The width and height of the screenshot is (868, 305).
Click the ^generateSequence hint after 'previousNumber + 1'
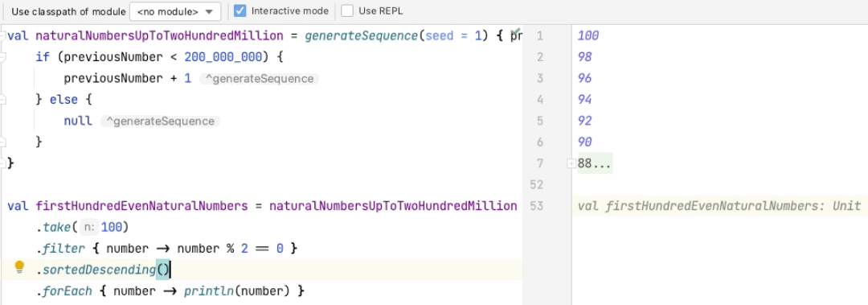pos(259,79)
